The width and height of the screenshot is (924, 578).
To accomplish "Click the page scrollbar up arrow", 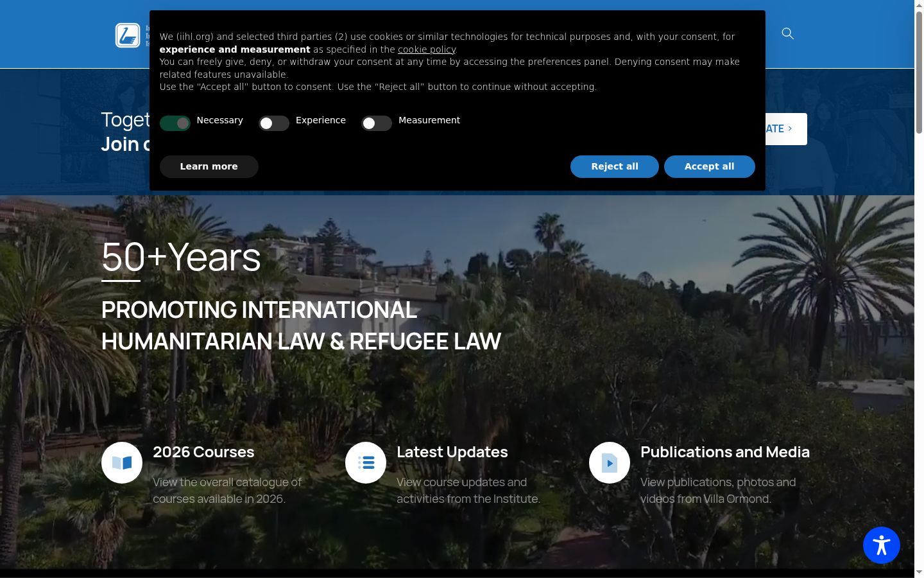I will click(919, 5).
